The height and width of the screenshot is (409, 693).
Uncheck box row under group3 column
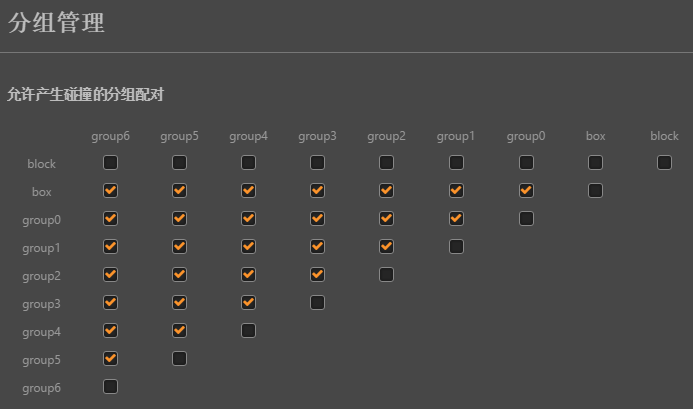tap(317, 190)
